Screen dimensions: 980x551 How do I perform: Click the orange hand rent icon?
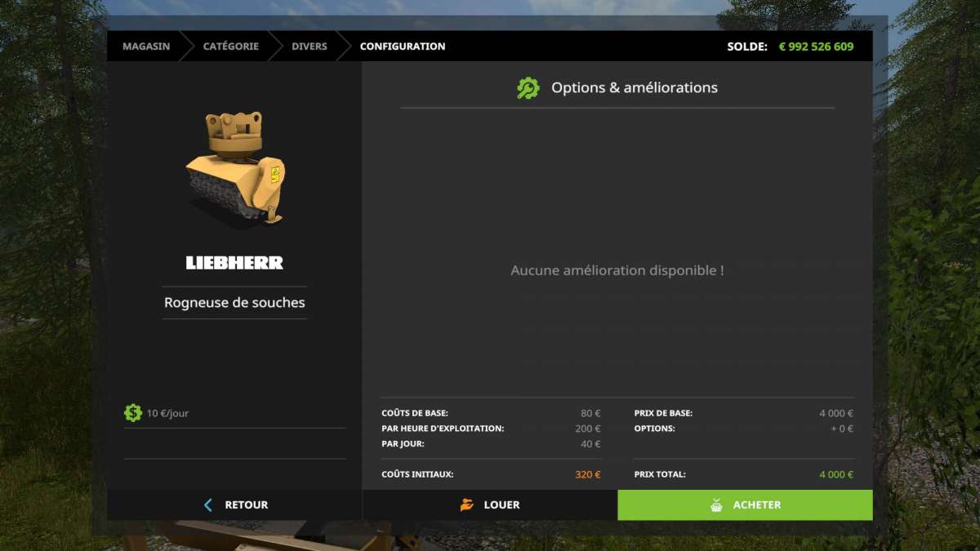coord(467,504)
